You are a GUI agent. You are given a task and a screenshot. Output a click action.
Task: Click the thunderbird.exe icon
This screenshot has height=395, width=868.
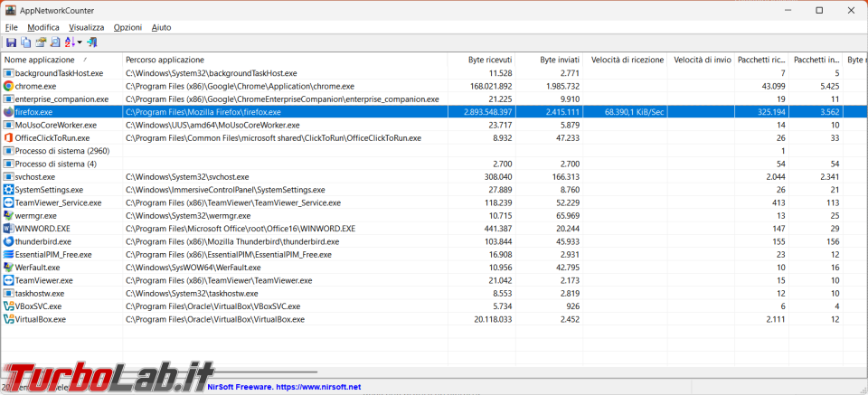coord(8,241)
